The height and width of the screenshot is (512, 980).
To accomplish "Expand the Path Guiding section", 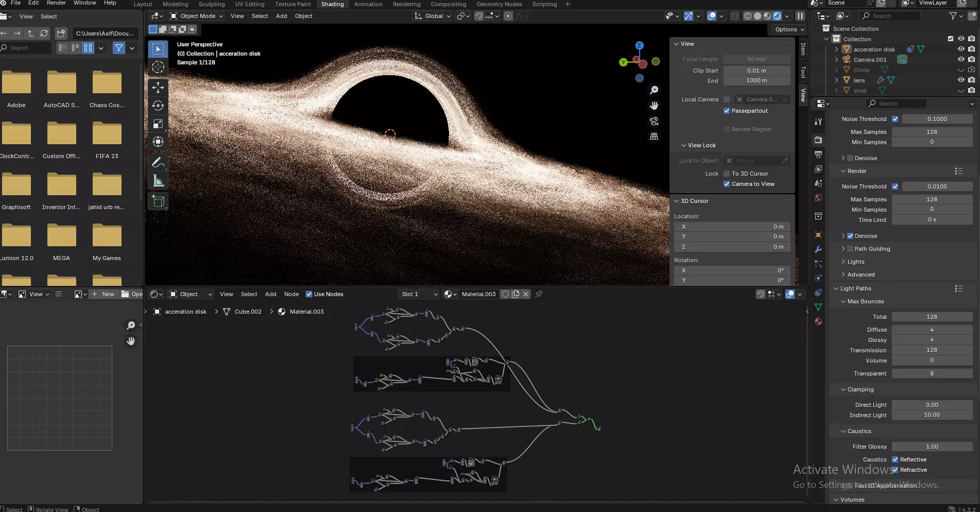I will [x=843, y=249].
